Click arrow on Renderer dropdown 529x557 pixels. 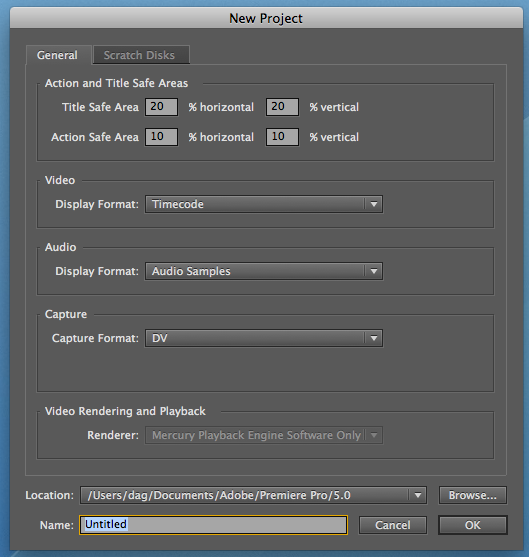(374, 435)
